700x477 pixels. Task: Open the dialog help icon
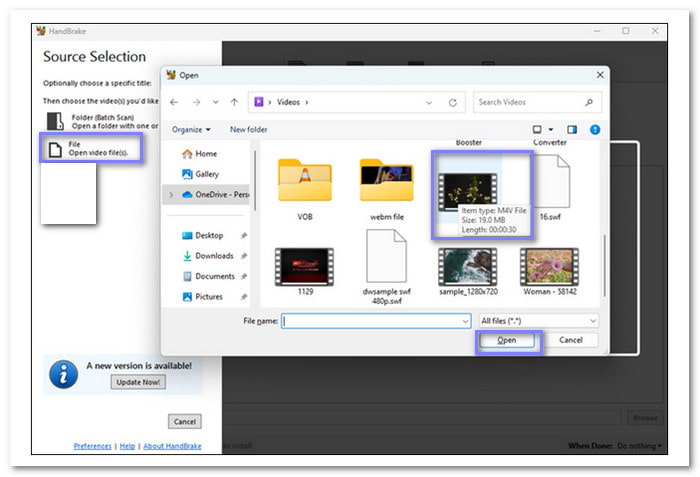[595, 130]
